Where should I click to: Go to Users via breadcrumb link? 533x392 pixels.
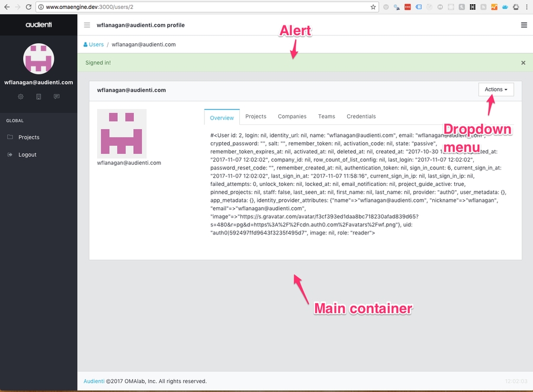tap(96, 44)
